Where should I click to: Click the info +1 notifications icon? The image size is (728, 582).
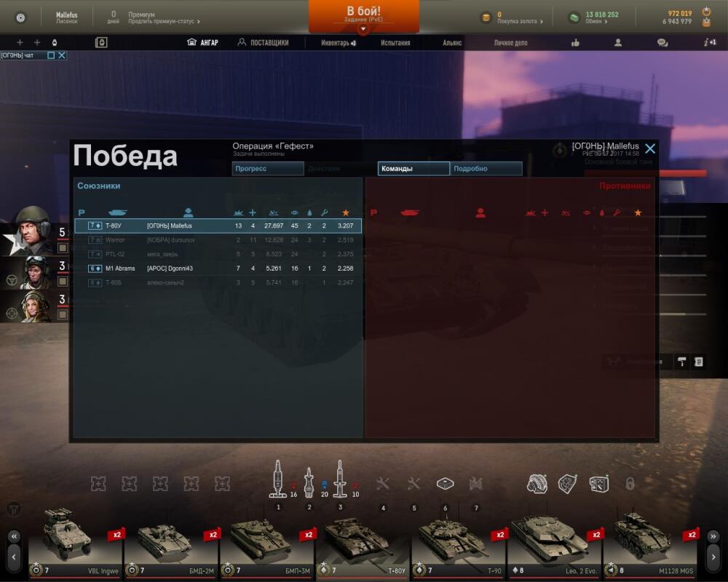click(709, 43)
